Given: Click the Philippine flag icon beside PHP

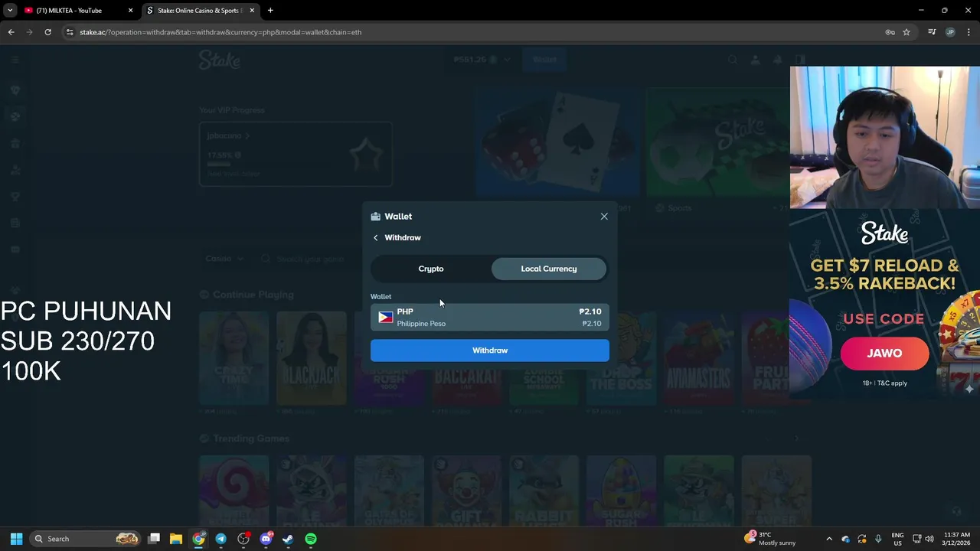Looking at the screenshot, I should click(386, 318).
